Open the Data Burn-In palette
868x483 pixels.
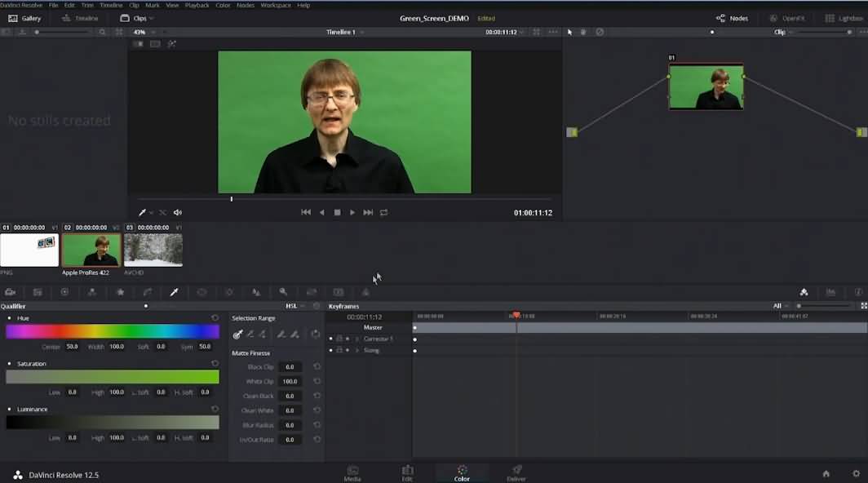click(365, 292)
